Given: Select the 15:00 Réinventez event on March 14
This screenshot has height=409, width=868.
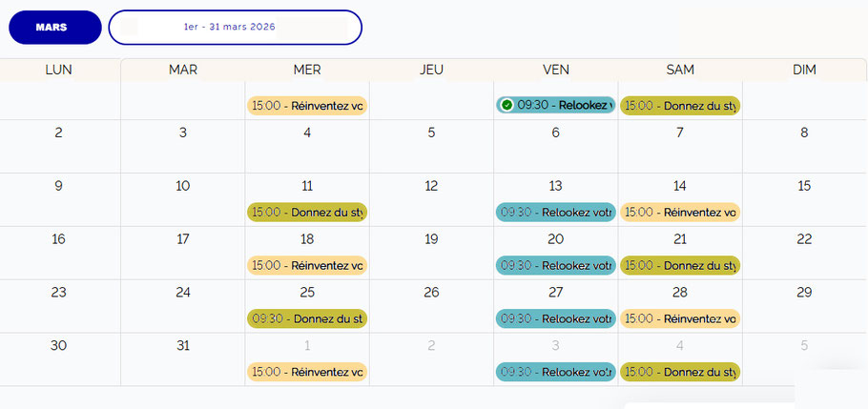Looking at the screenshot, I should click(x=680, y=212).
